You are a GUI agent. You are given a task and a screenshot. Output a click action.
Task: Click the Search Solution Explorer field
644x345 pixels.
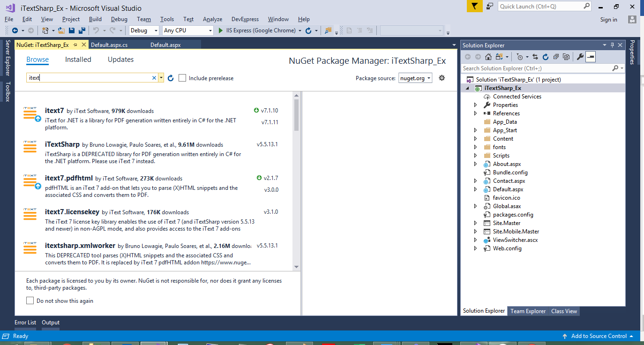point(536,68)
